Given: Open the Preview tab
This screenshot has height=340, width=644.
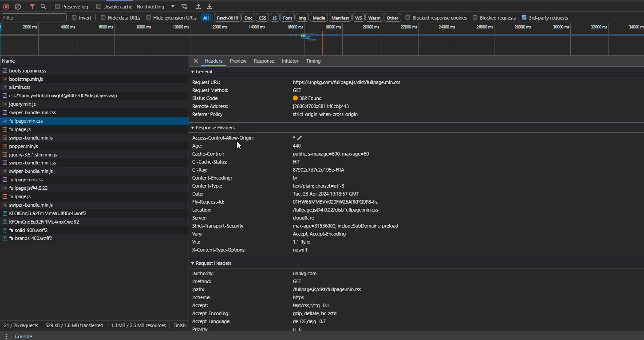Looking at the screenshot, I should click(238, 61).
